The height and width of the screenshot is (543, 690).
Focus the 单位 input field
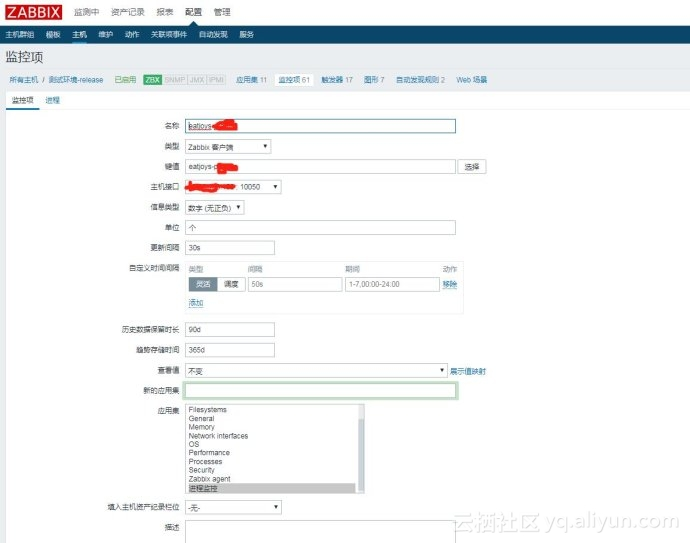[320, 227]
